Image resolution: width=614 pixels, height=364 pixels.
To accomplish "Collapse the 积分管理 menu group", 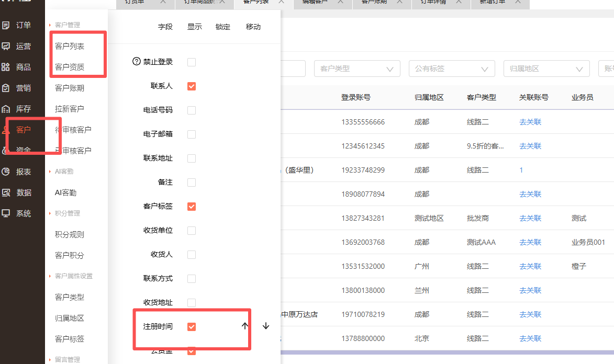I will pyautogui.click(x=64, y=213).
